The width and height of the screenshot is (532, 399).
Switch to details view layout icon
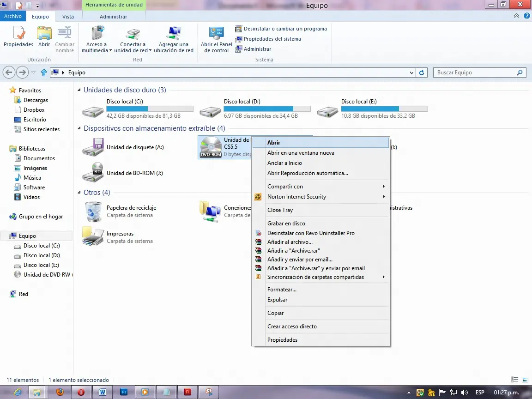coord(515,380)
